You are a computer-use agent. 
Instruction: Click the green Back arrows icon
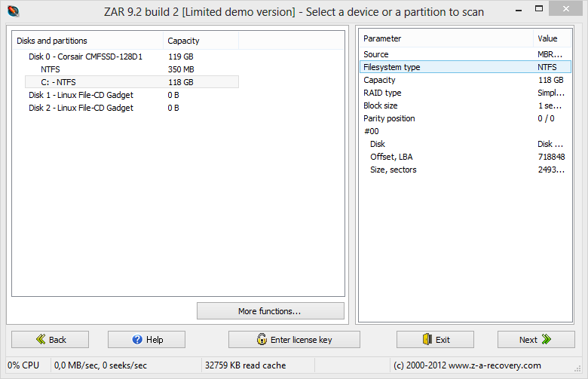coord(41,339)
